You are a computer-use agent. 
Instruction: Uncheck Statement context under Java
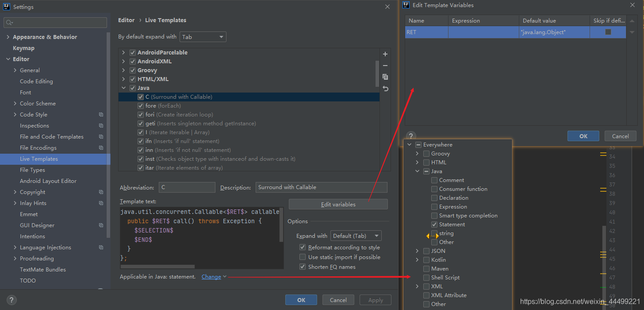point(434,225)
